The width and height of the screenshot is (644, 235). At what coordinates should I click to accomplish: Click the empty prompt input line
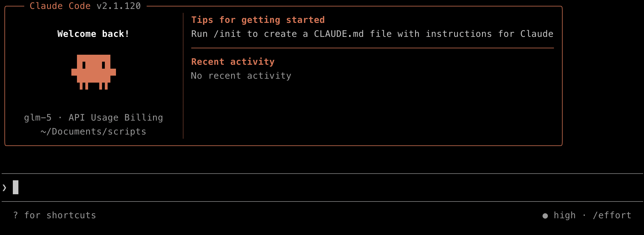pos(322,187)
